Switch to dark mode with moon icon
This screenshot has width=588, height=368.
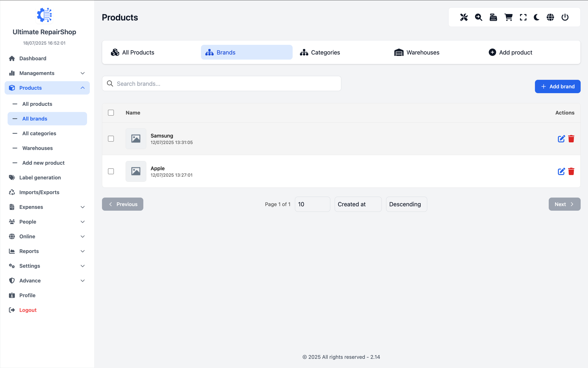[536, 17]
